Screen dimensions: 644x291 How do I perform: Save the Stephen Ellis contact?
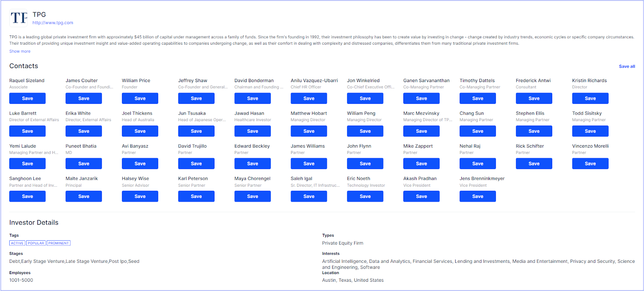tap(534, 131)
